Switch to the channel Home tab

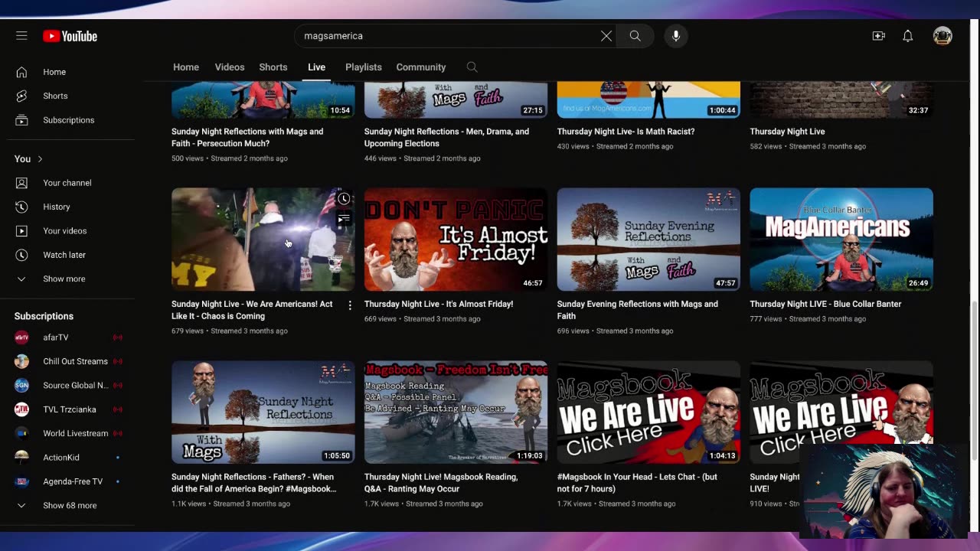click(x=186, y=67)
